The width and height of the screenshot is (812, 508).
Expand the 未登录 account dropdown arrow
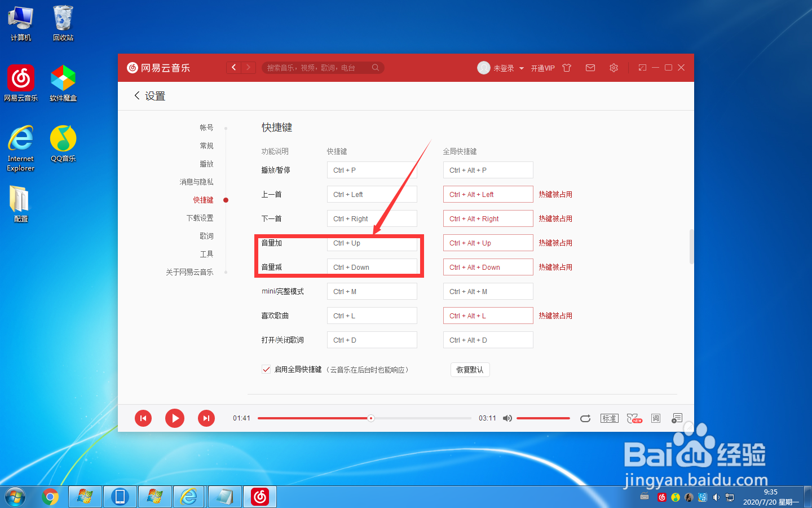522,68
